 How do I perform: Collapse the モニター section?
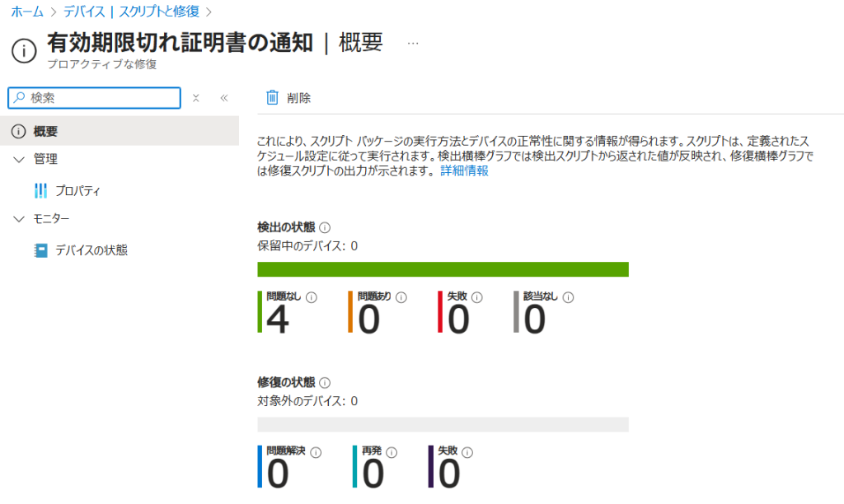click(x=20, y=219)
